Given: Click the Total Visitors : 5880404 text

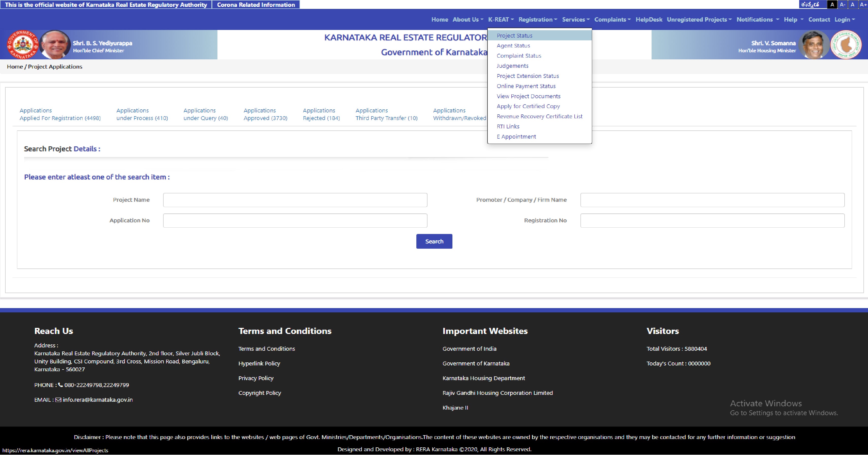Looking at the screenshot, I should pyautogui.click(x=677, y=349).
